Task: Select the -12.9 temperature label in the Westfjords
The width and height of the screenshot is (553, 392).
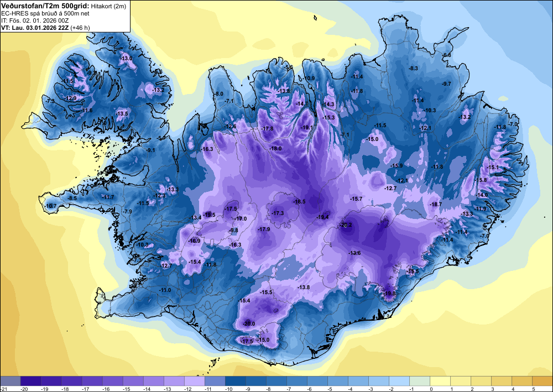Action: click(71, 98)
